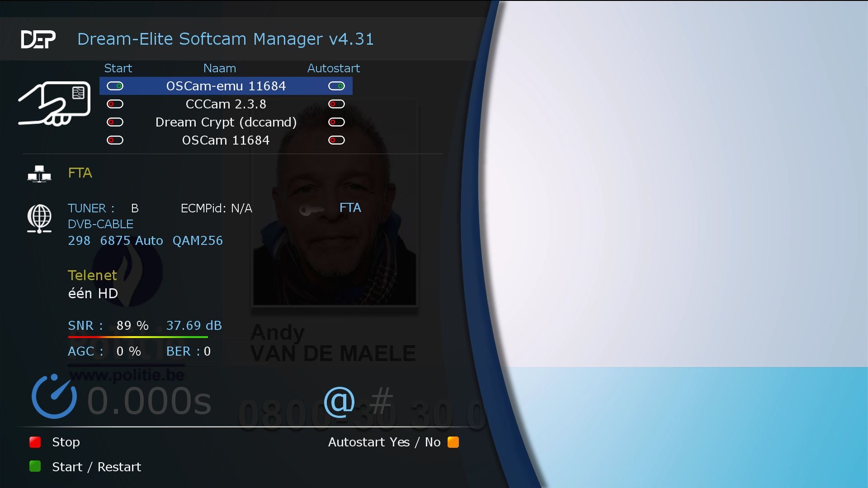Screen dimensions: 868x488
Task: Click the Autostart column header
Action: point(334,68)
